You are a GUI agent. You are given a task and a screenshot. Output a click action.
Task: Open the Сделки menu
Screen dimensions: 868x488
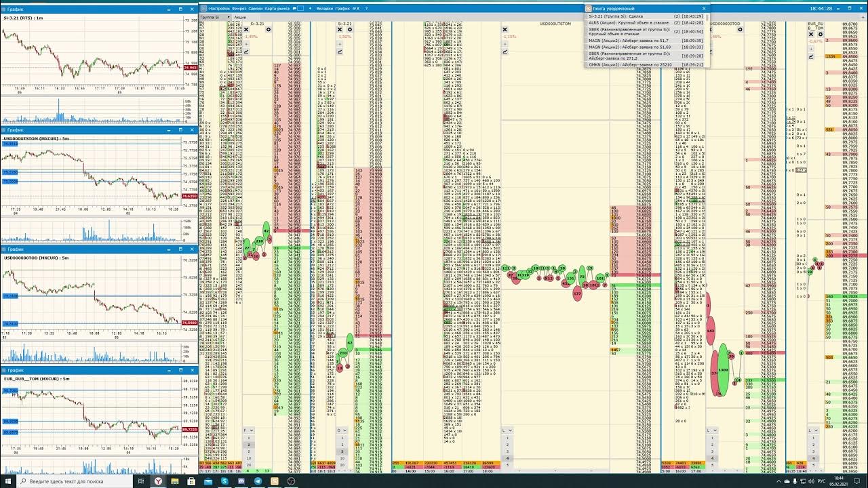pyautogui.click(x=256, y=8)
